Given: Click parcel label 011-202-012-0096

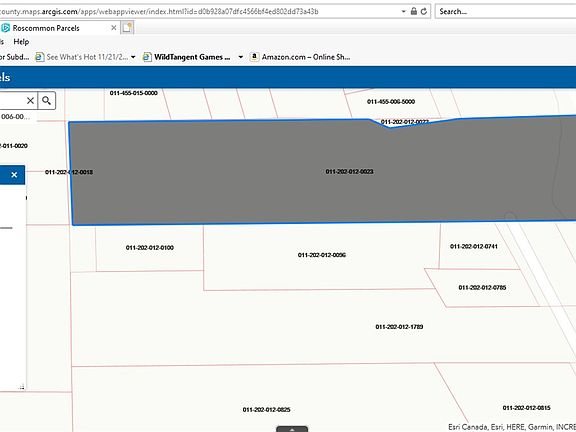Looking at the screenshot, I should pyautogui.click(x=322, y=255).
